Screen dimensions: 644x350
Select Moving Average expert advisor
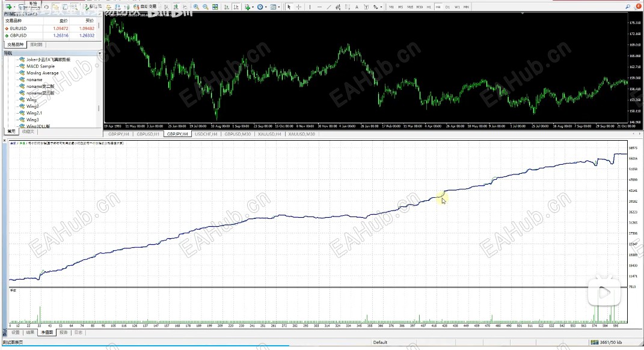pyautogui.click(x=43, y=73)
